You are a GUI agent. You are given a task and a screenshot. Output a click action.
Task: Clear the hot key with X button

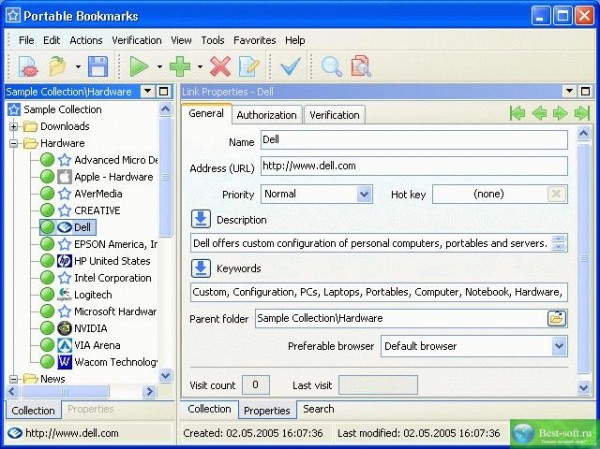pos(557,194)
